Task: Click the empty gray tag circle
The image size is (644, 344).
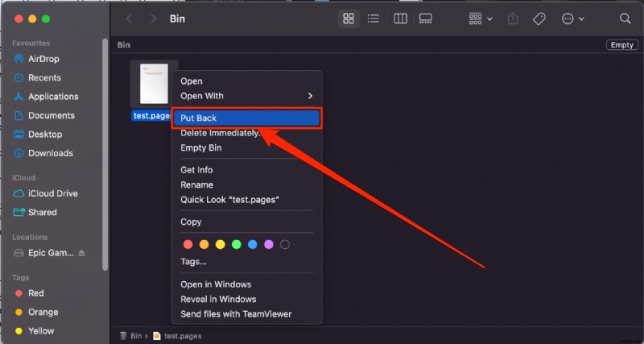Action: (x=285, y=245)
